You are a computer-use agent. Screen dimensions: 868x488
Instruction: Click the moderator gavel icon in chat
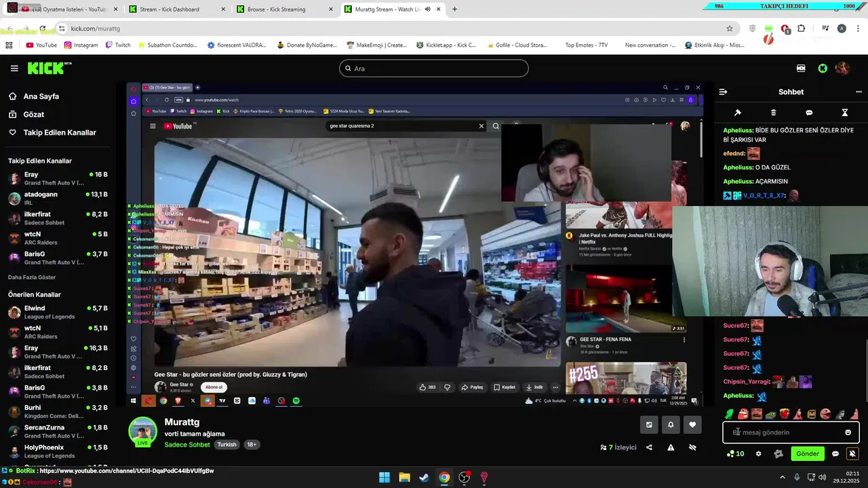tap(738, 113)
